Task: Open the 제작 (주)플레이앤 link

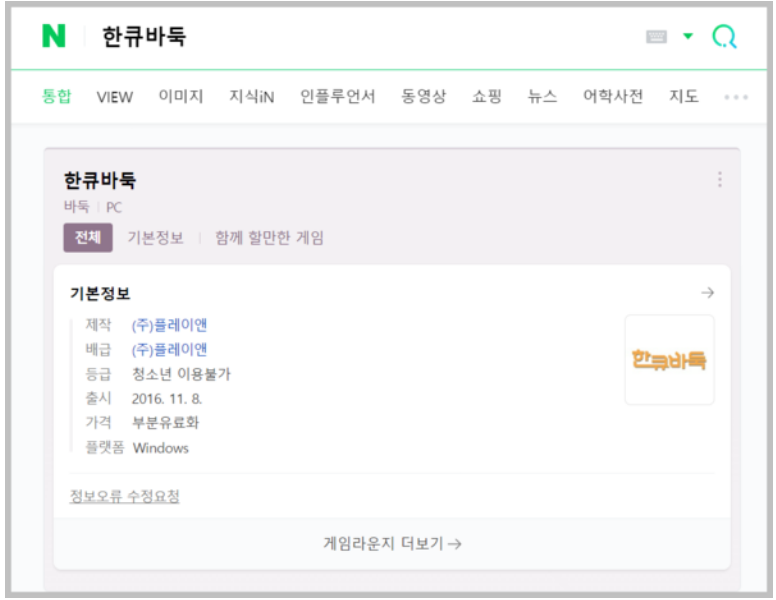Action: (x=169, y=325)
